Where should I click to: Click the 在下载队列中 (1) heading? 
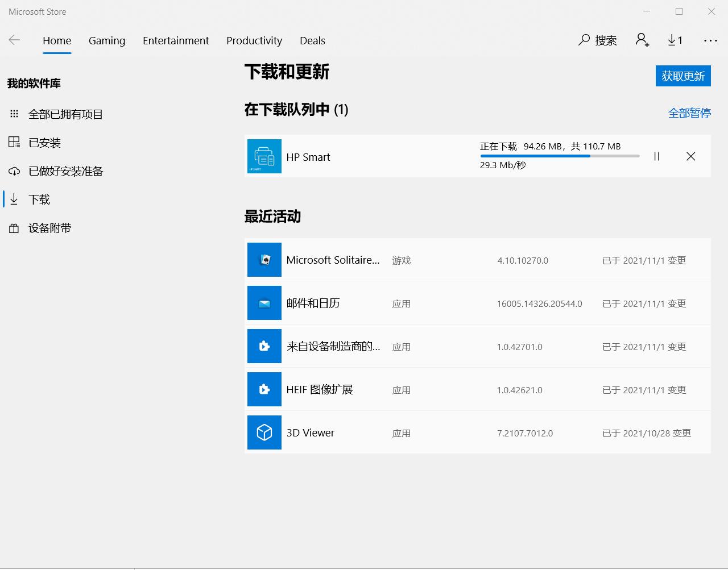coord(296,109)
